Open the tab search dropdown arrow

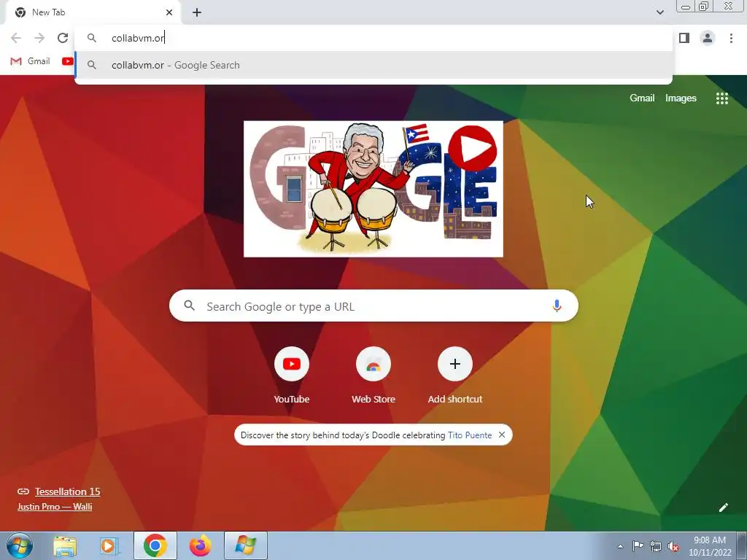click(x=659, y=12)
